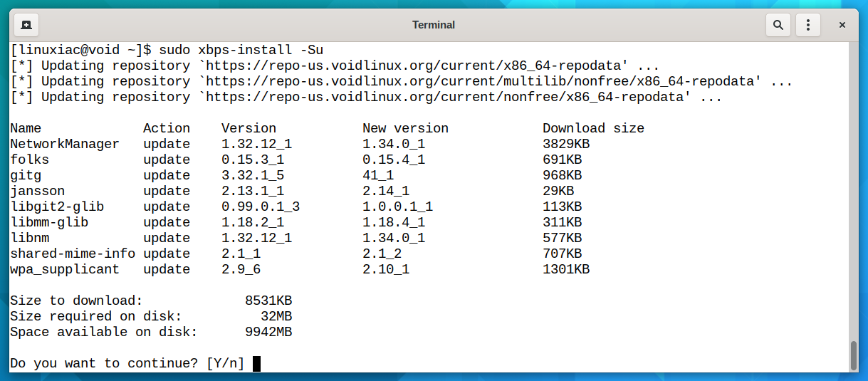The width and height of the screenshot is (868, 381).
Task: Click the cursor block after [Y/n]
Action: 256,363
